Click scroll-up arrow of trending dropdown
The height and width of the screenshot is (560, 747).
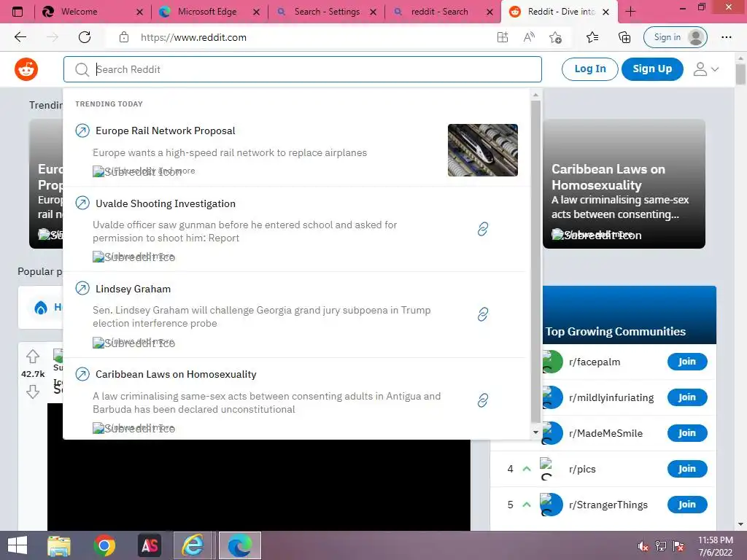(x=536, y=96)
